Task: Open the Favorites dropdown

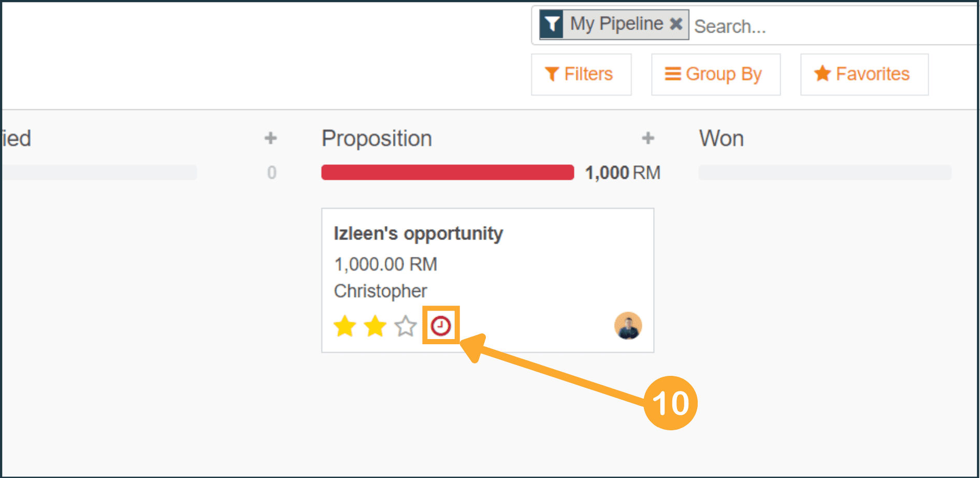Action: (864, 74)
